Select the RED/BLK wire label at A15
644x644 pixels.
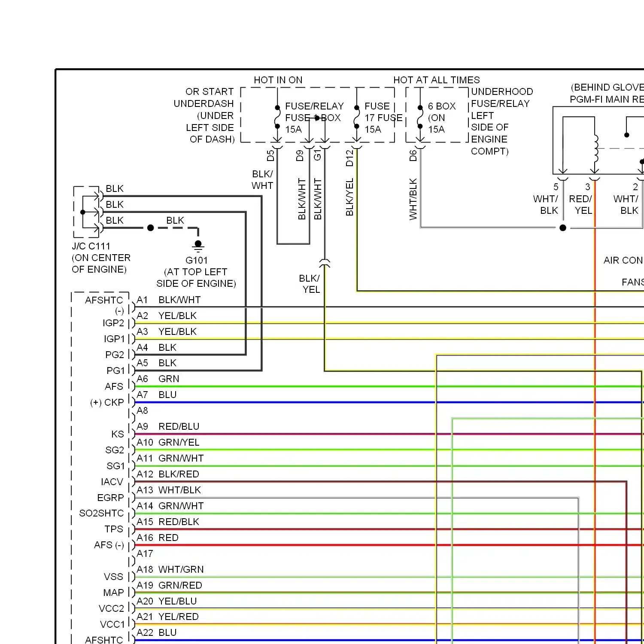179,522
